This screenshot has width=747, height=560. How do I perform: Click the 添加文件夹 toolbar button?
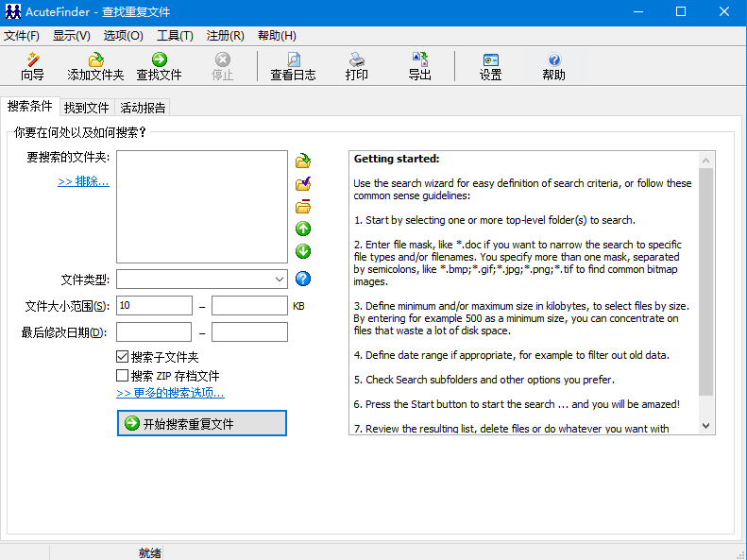point(95,66)
